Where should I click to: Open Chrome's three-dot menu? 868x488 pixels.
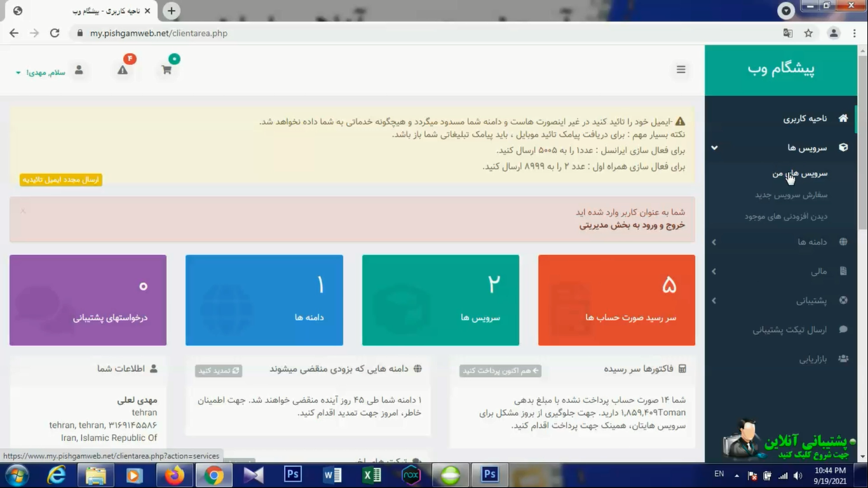pyautogui.click(x=855, y=33)
